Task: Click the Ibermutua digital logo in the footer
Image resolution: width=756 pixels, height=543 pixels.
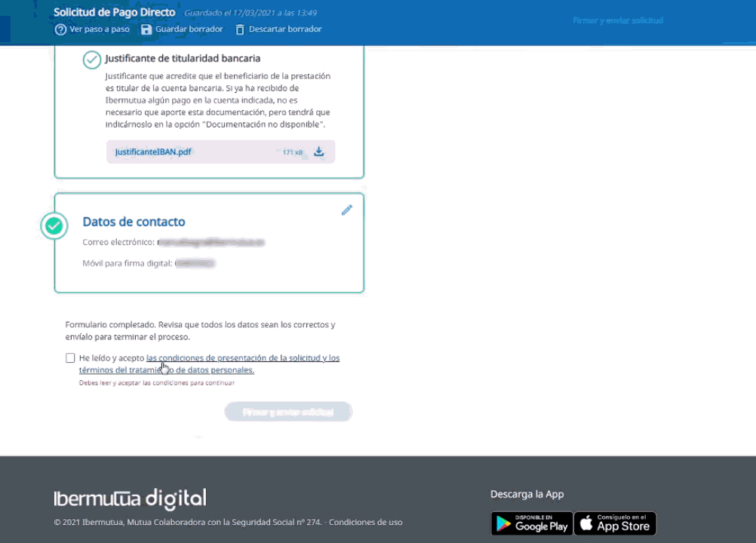Action: [x=130, y=499]
